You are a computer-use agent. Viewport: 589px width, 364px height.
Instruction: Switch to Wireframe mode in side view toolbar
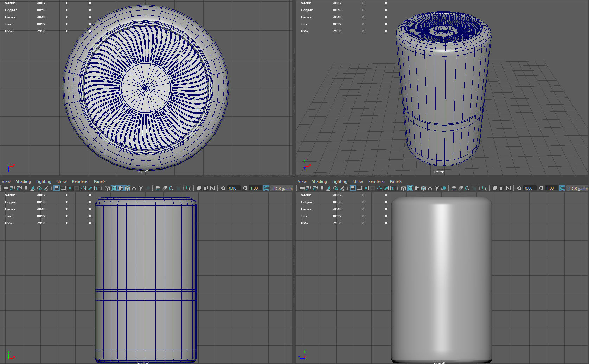click(403, 188)
